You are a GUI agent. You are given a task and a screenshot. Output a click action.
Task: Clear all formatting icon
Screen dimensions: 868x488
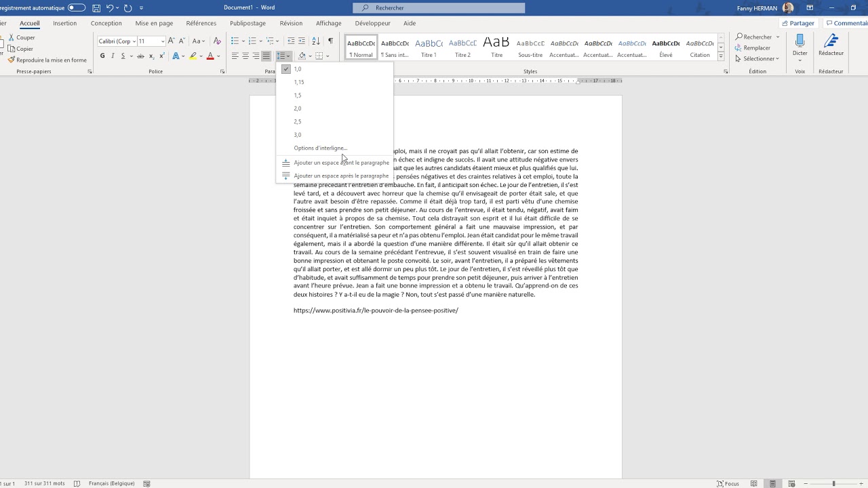218,41
